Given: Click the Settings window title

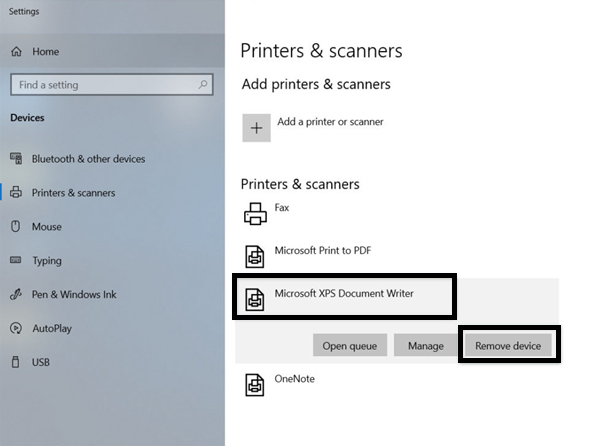Looking at the screenshot, I should (x=24, y=11).
